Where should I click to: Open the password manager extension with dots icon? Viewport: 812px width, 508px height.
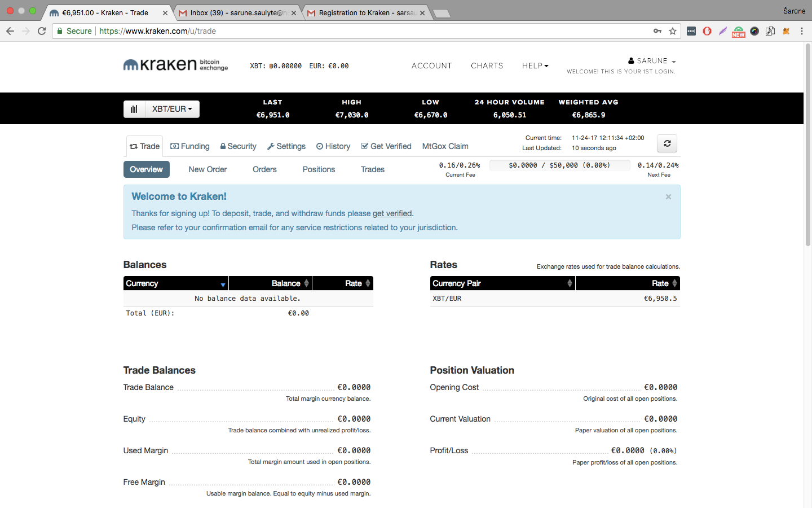point(691,31)
